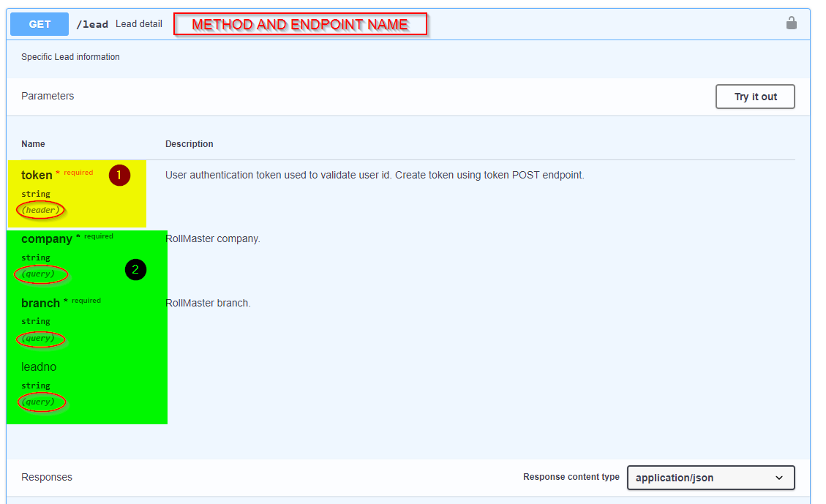The width and height of the screenshot is (826, 504).
Task: Click the Parameters section header
Action: click(x=47, y=96)
